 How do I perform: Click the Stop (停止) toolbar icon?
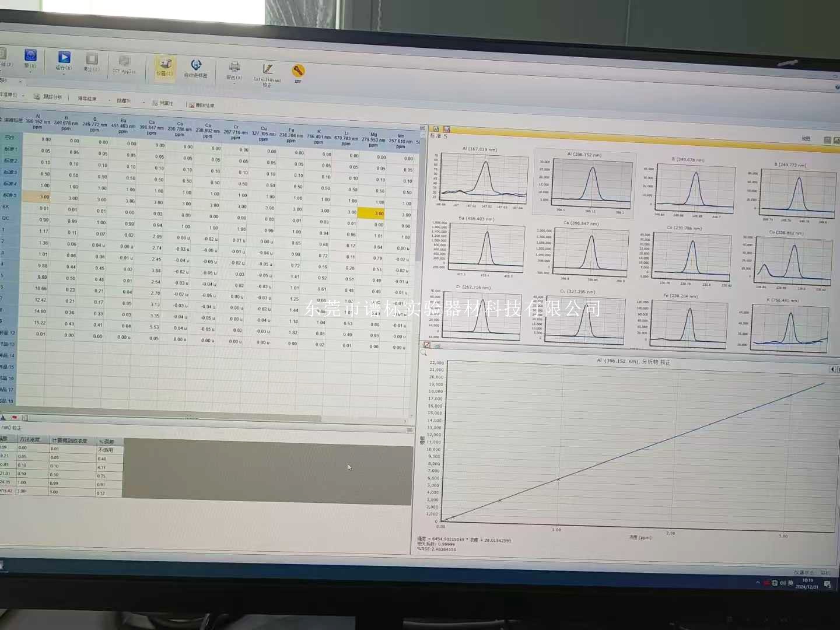[92, 59]
